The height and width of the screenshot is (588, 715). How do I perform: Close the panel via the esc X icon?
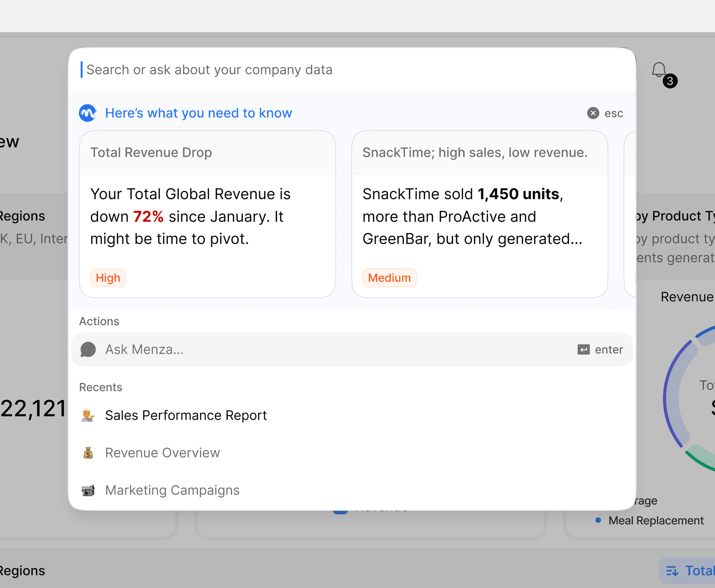click(x=593, y=113)
